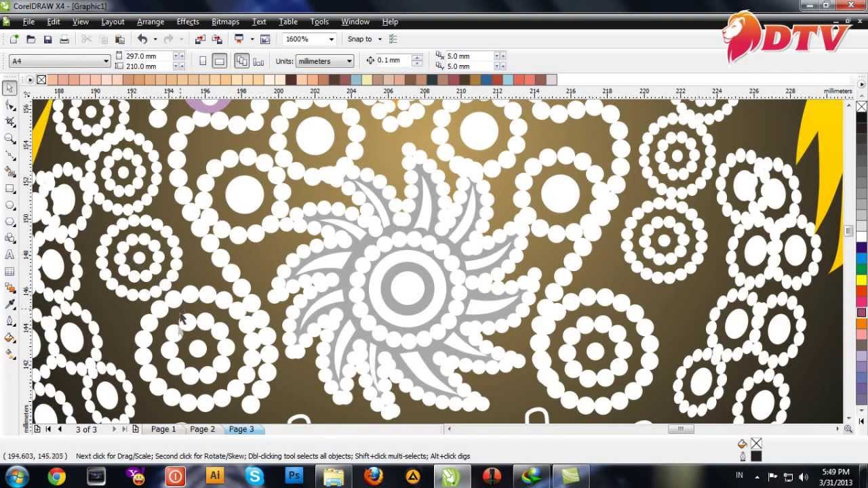This screenshot has height=488, width=868.
Task: Open the Bitmaps menu
Action: (225, 22)
